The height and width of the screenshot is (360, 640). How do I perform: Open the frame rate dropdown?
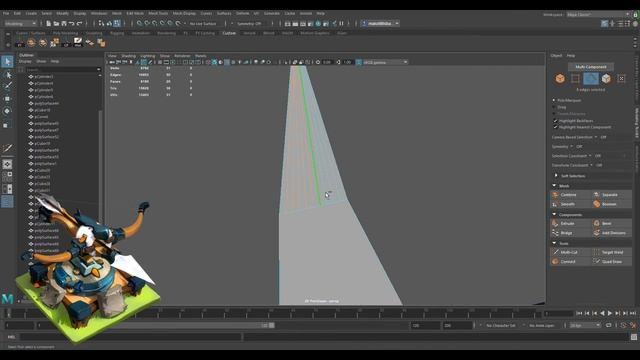coord(585,325)
